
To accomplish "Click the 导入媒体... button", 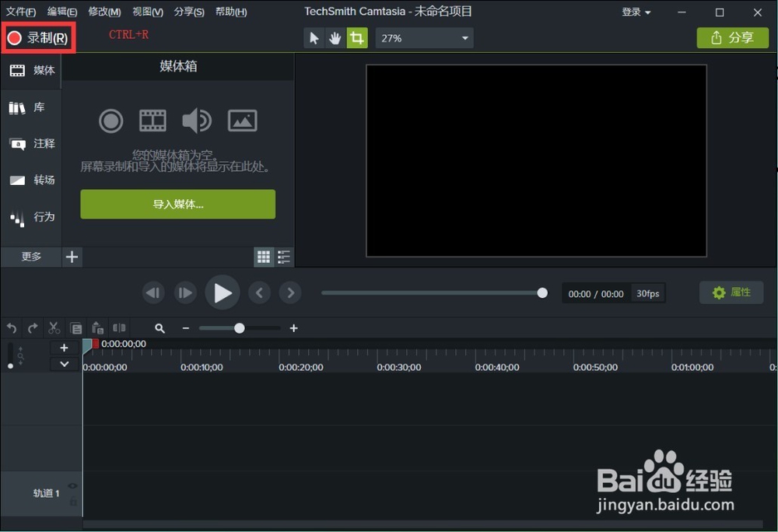I will 177,204.
